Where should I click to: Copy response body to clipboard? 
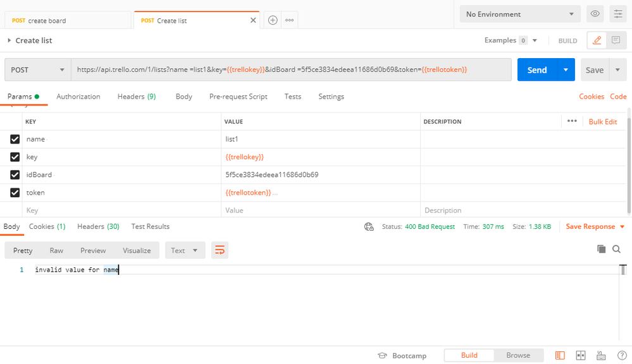pyautogui.click(x=601, y=249)
